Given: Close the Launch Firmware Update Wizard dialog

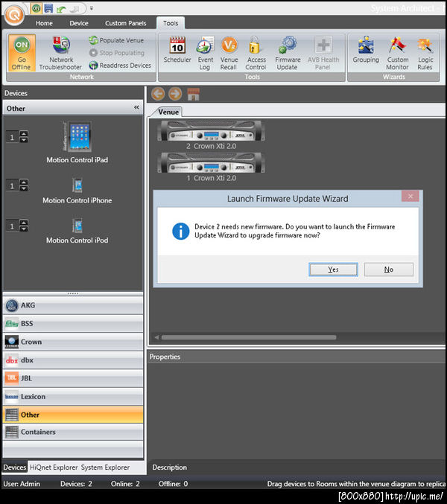Looking at the screenshot, I should pyautogui.click(x=410, y=196).
